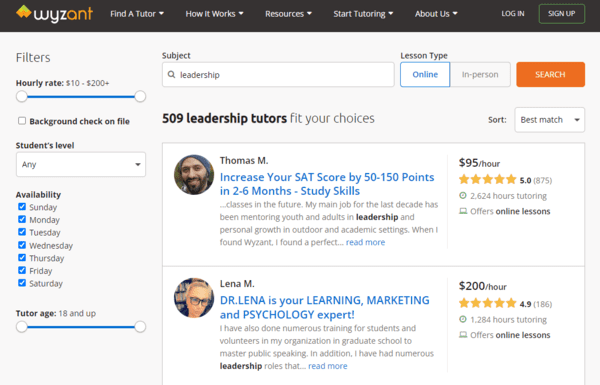Open the Sort Best match dropdown

pos(549,120)
